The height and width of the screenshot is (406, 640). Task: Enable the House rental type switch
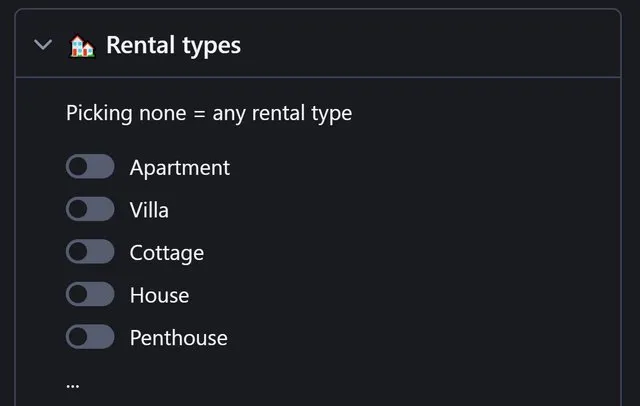point(90,294)
